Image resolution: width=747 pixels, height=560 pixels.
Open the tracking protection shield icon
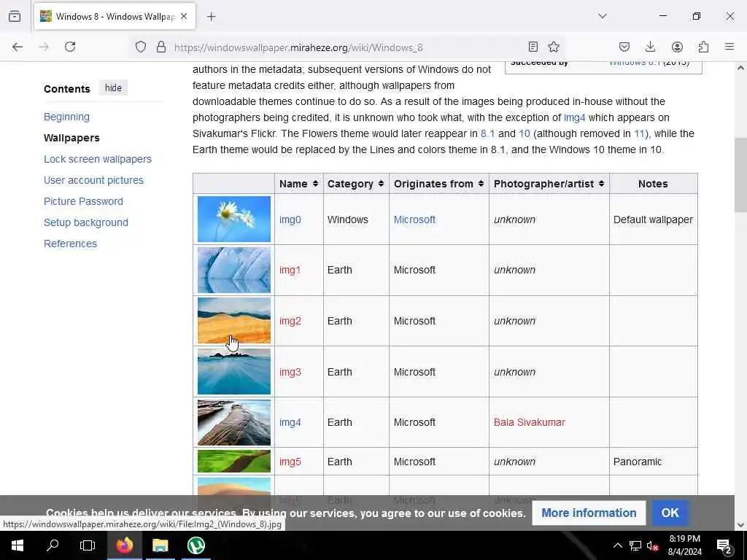(141, 47)
